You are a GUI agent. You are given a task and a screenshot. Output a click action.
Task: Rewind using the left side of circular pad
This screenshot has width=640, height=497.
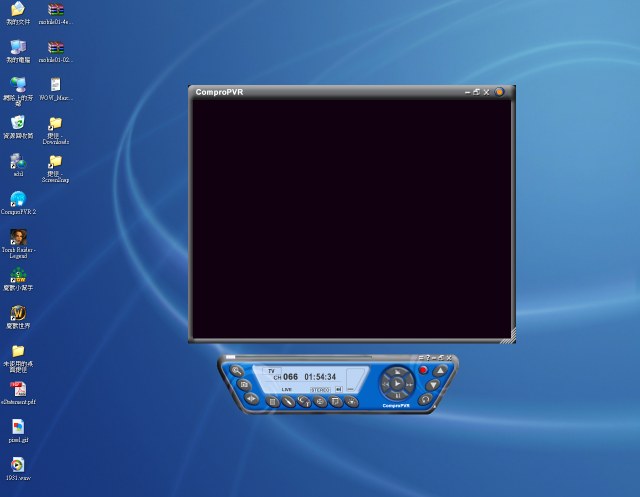point(384,384)
